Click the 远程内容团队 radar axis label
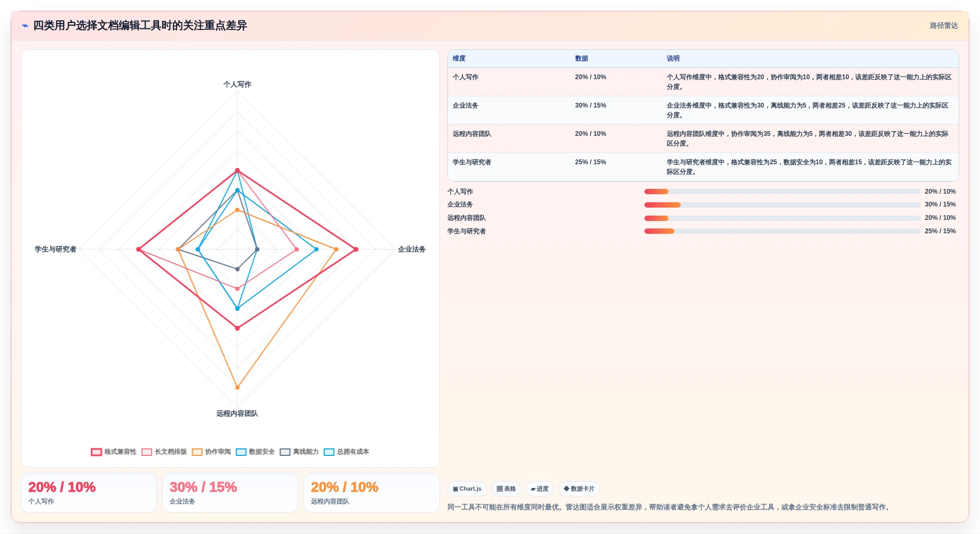Viewport: 980px width, 534px height. [237, 414]
